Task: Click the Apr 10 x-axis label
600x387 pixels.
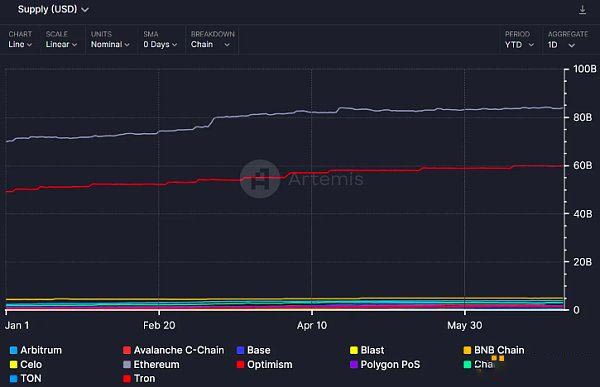Action: (312, 325)
